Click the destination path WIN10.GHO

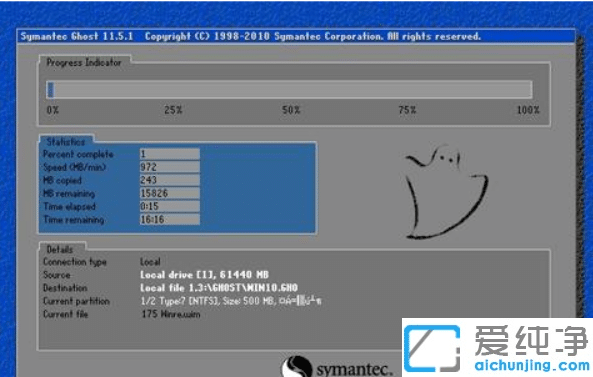pos(219,288)
